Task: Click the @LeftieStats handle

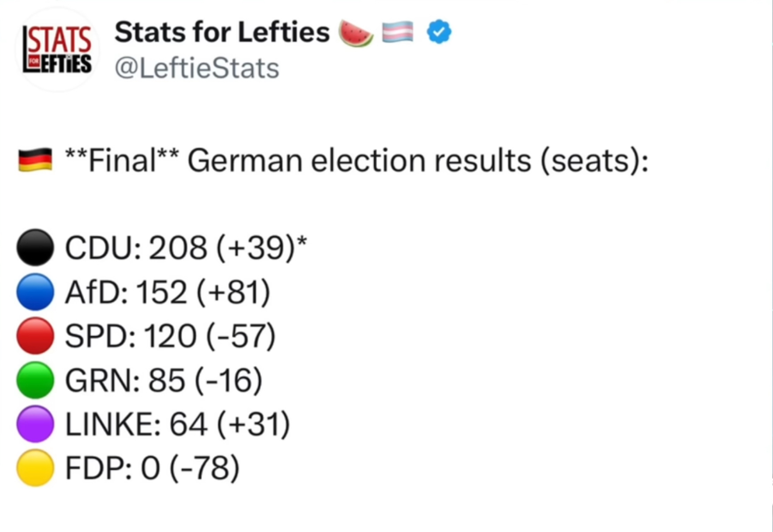Action: pos(197,69)
